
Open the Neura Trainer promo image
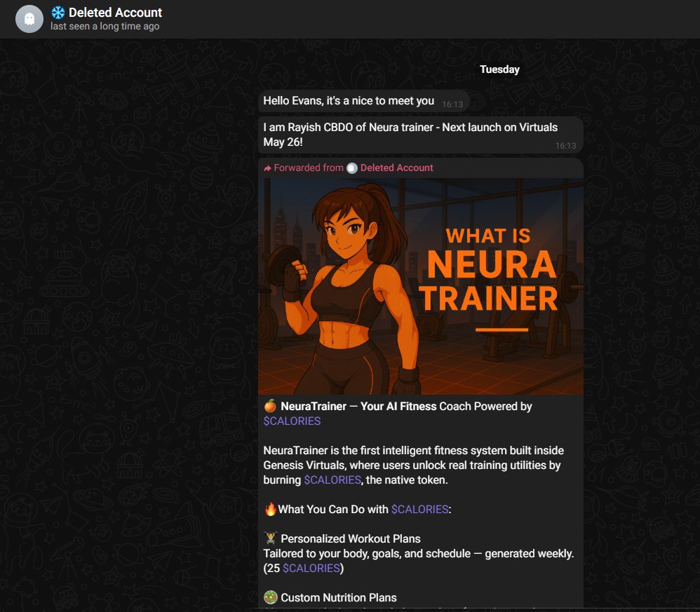coord(421,287)
